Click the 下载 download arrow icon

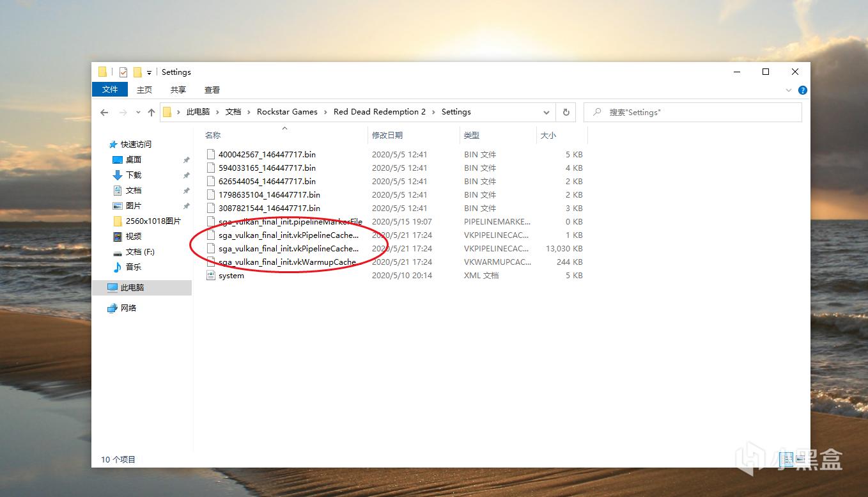coord(118,175)
